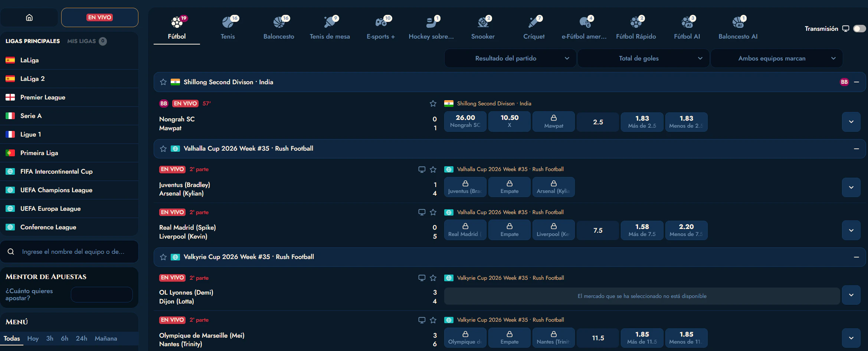Screen dimensions: 868x351
Task: Open UEFA Champions League link
Action: click(69, 190)
